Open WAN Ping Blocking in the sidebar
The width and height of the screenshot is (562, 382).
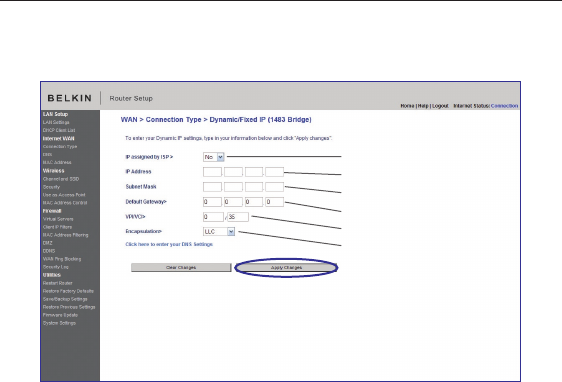click(x=62, y=259)
